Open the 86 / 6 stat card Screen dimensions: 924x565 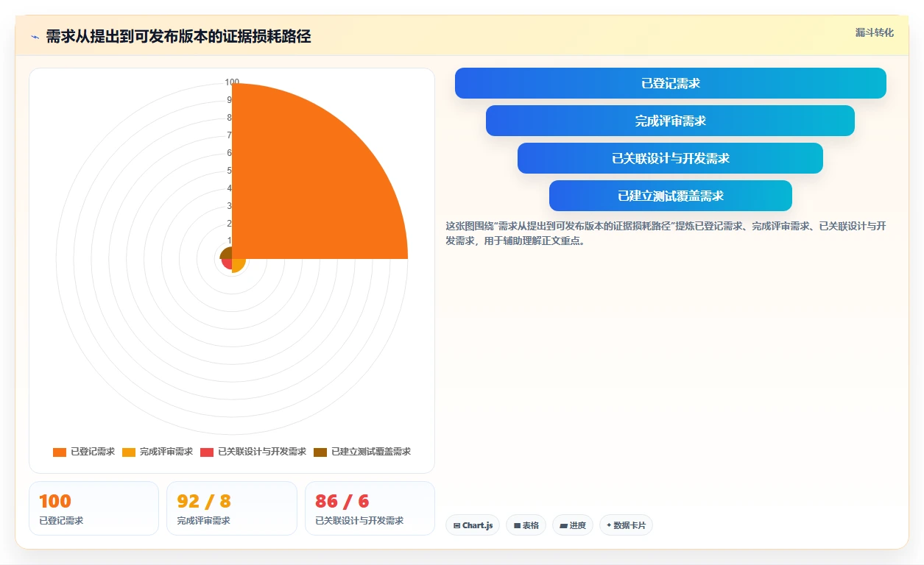point(370,508)
